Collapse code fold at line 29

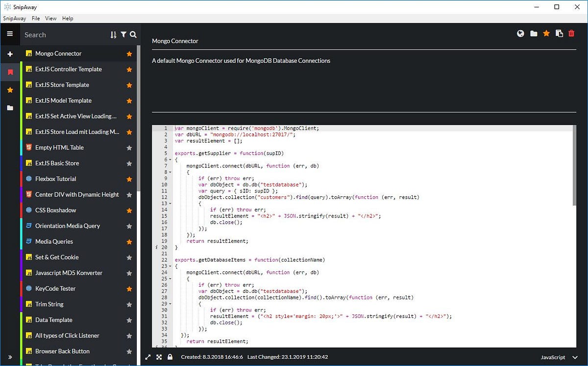170,304
